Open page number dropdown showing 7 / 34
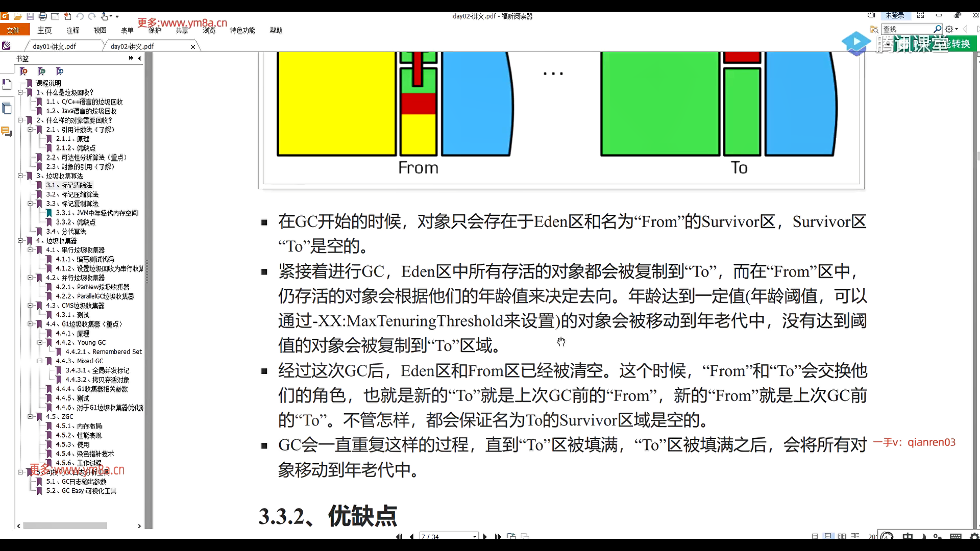This screenshot has height=551, width=980. pyautogui.click(x=475, y=536)
